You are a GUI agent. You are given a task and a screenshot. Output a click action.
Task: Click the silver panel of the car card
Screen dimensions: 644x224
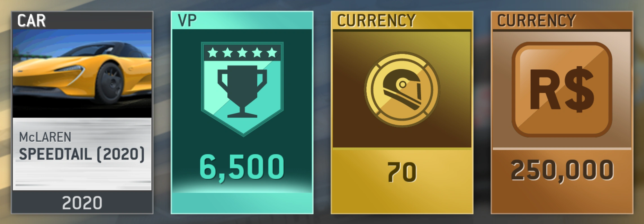(x=82, y=154)
